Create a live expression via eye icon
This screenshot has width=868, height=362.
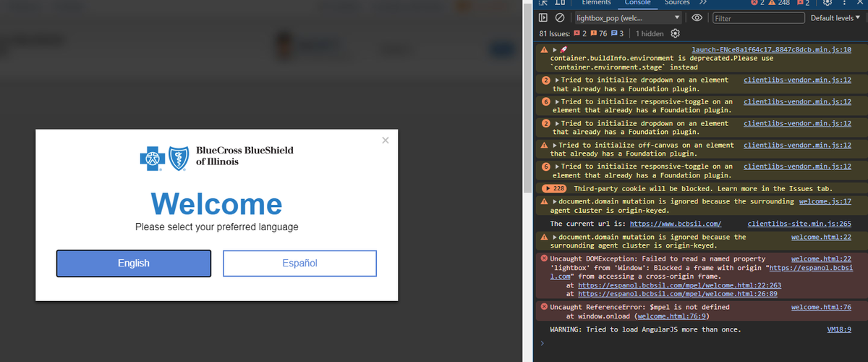pos(697,18)
